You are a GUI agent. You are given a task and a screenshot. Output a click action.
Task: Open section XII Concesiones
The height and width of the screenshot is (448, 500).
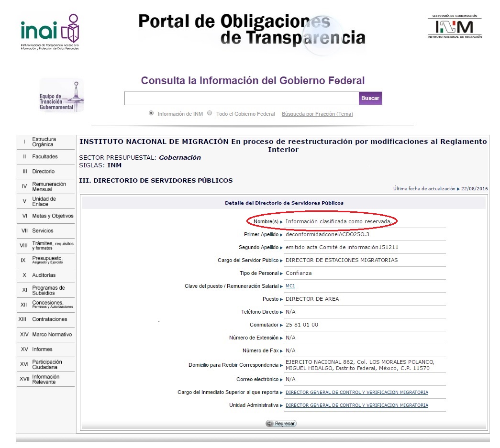tap(45, 305)
